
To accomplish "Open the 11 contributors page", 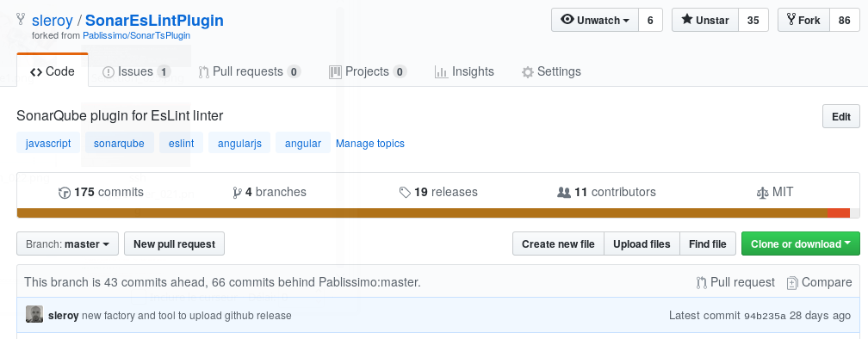I will click(606, 192).
